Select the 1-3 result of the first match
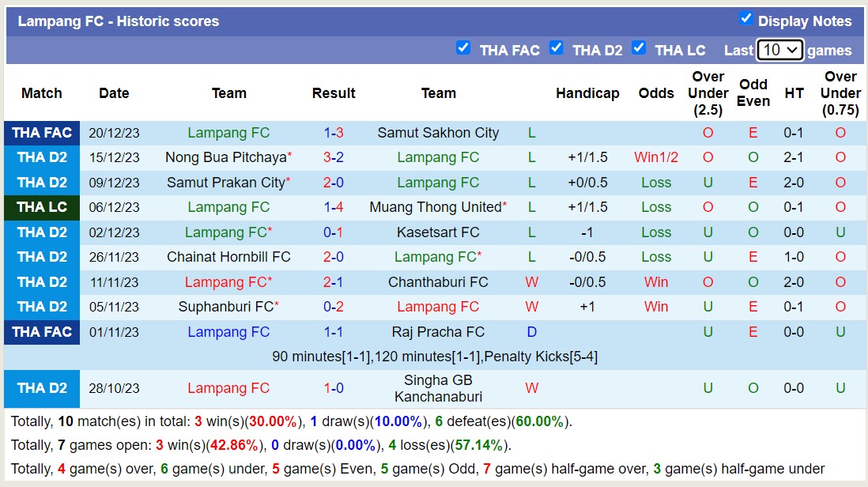This screenshot has height=487, width=868. point(334,133)
